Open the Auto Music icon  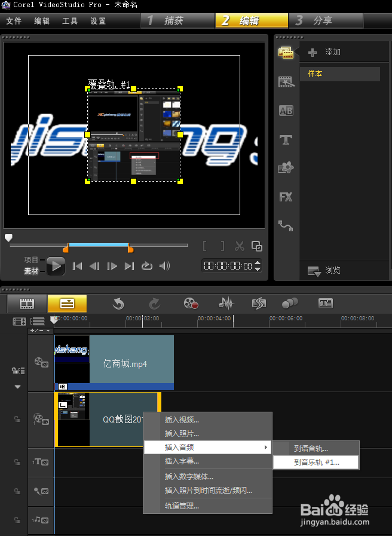click(259, 303)
